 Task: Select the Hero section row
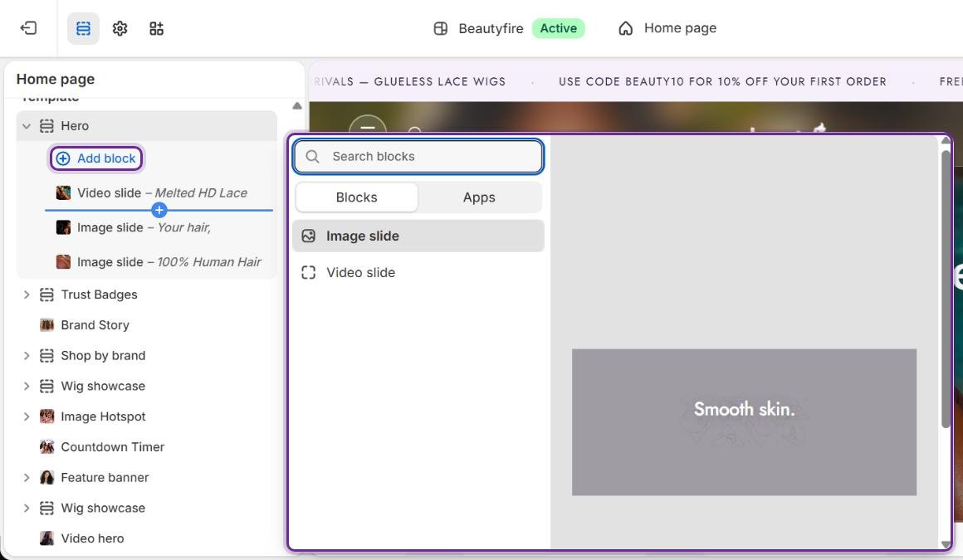coord(147,126)
